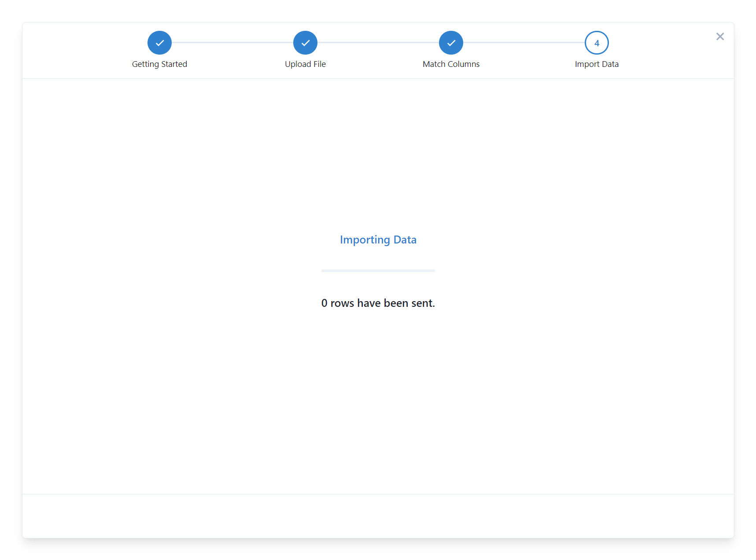
Task: Click the Upload File step checkmark circle
Action: coord(305,43)
